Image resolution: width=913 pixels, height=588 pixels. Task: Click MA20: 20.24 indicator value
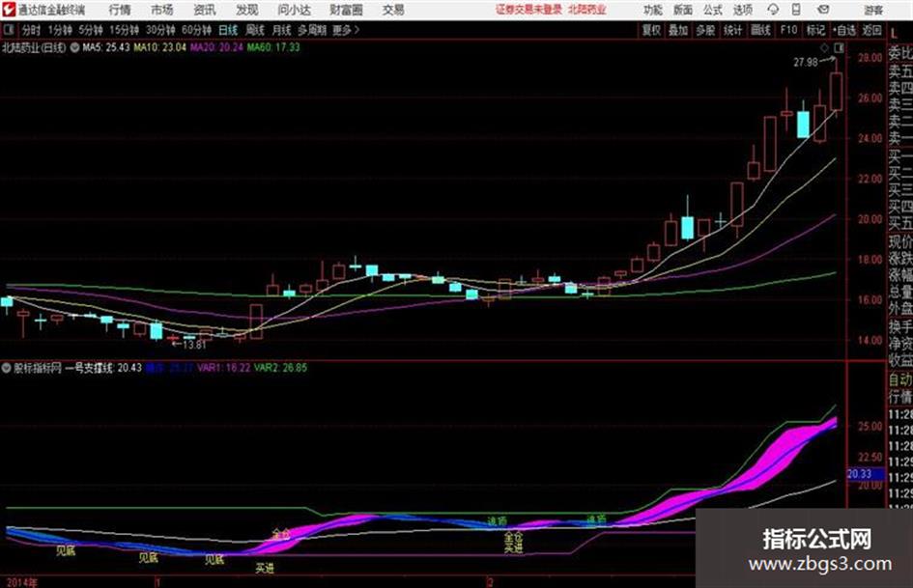click(x=216, y=47)
